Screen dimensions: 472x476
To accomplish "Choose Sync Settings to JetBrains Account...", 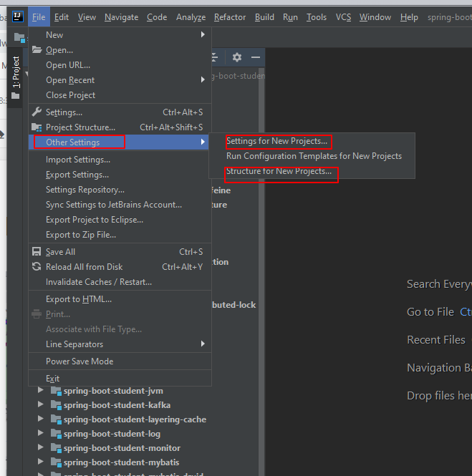I will 120,205.
